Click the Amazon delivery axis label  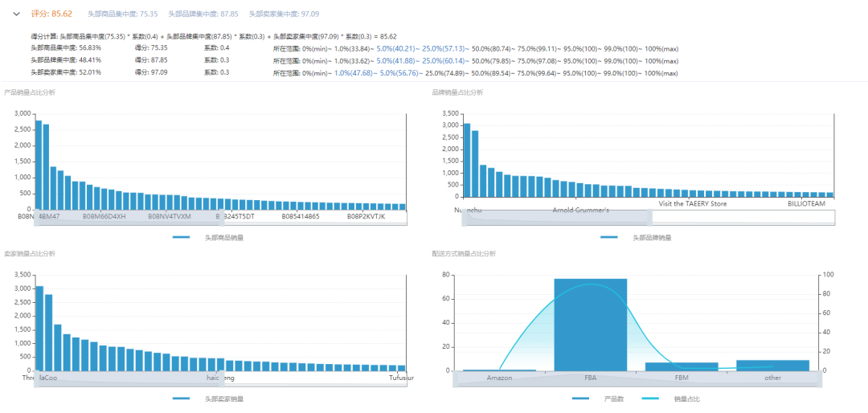tap(499, 378)
